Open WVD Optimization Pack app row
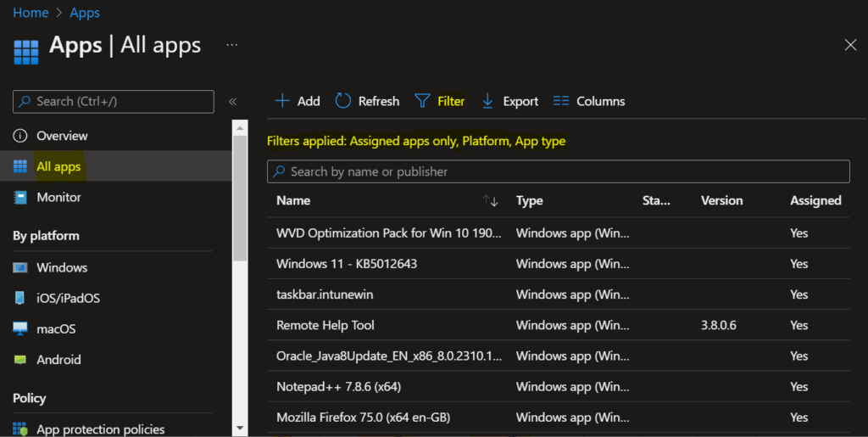 558,233
